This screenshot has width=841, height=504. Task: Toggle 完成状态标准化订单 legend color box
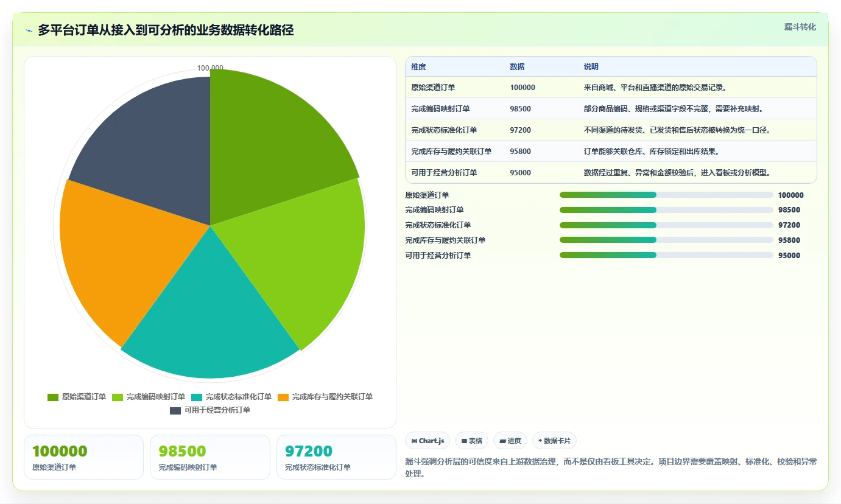(x=197, y=397)
